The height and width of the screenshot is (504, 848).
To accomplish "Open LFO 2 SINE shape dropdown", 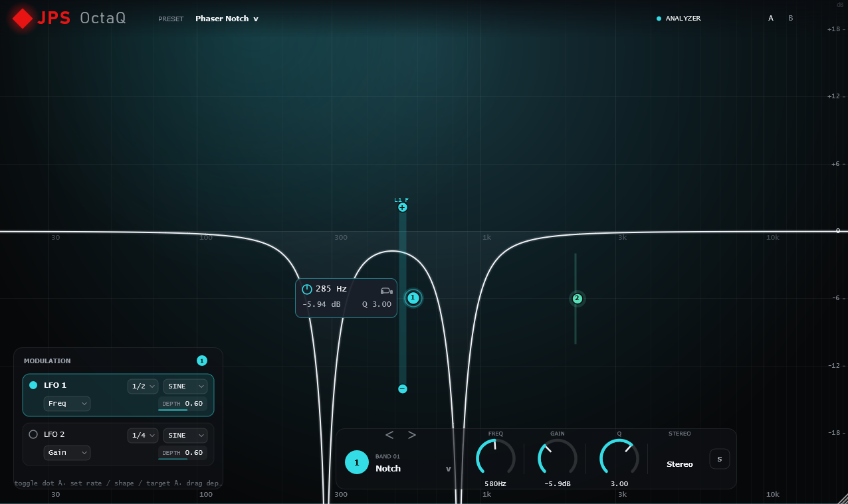I will coord(185,436).
